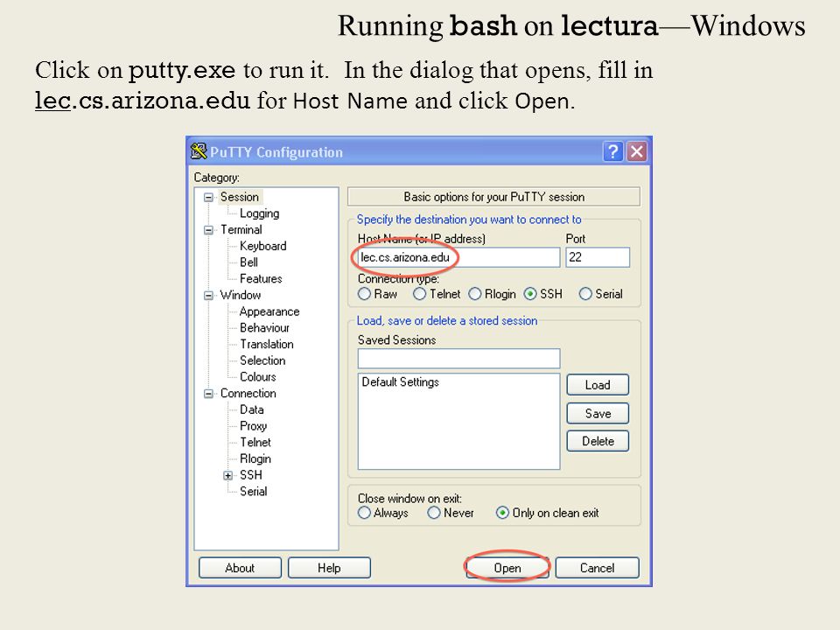Select the Connection category
This screenshot has width=840, height=630.
point(248,393)
